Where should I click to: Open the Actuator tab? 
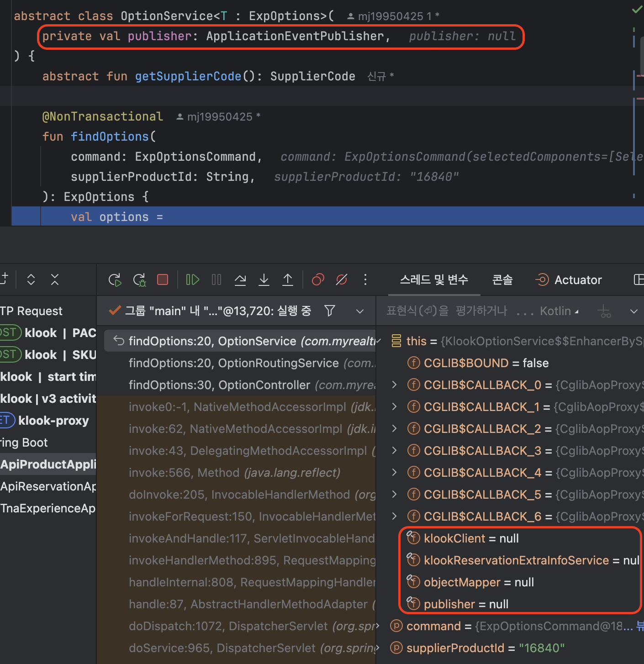(568, 279)
